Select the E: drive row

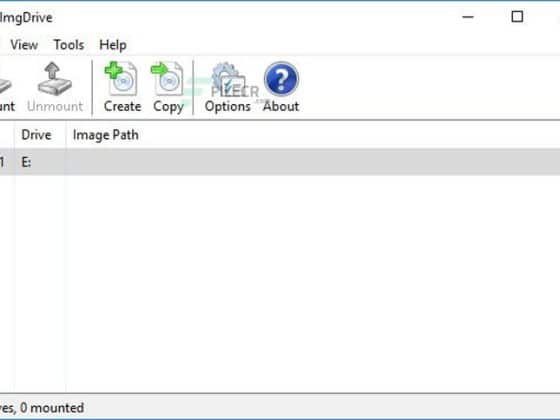pyautogui.click(x=280, y=162)
